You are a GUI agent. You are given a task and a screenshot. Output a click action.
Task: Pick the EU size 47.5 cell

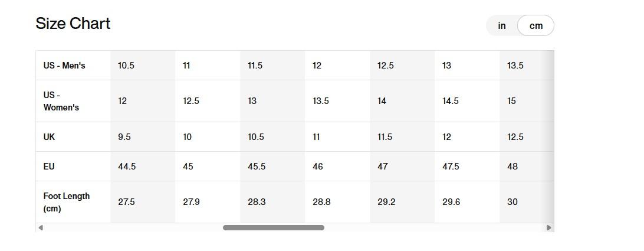tap(451, 167)
